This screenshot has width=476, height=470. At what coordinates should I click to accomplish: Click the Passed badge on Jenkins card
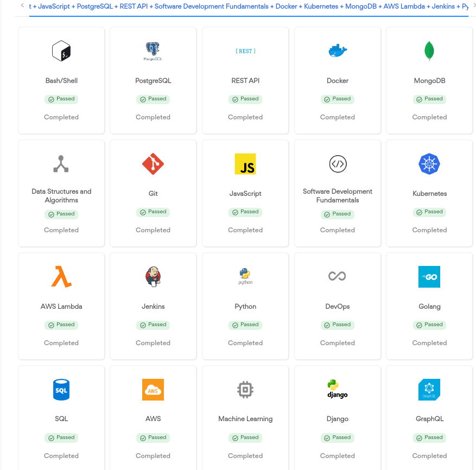[x=153, y=325]
